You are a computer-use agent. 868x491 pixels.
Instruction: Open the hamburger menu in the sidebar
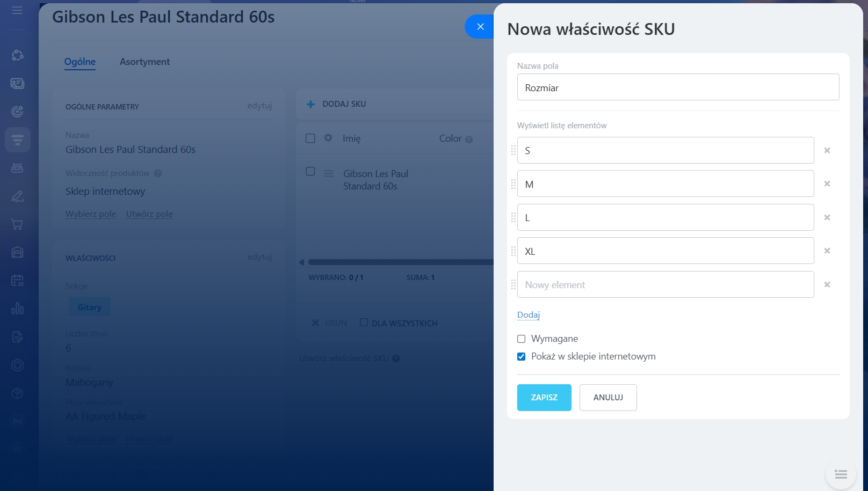17,10
